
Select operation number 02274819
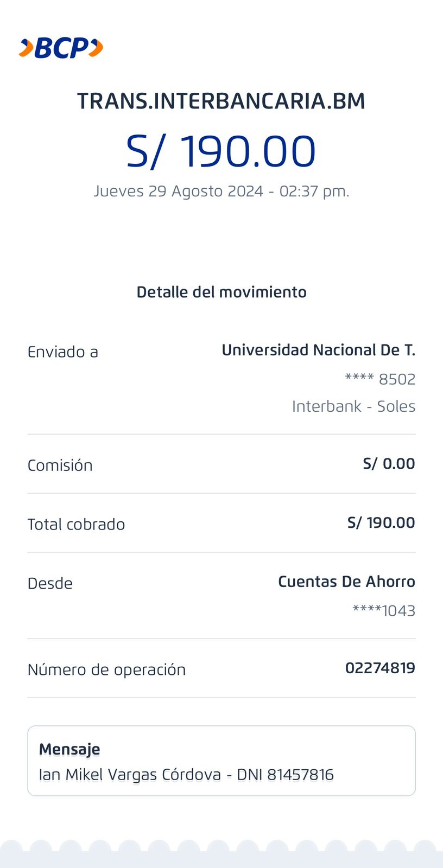click(x=380, y=668)
